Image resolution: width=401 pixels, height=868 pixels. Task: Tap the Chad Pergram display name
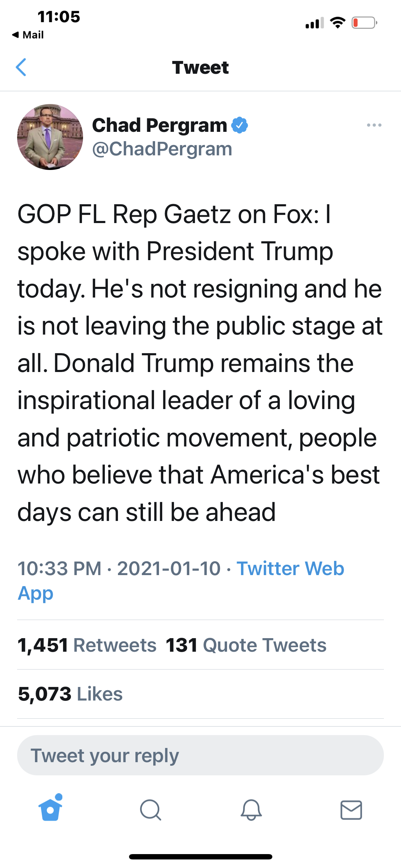coord(159,125)
